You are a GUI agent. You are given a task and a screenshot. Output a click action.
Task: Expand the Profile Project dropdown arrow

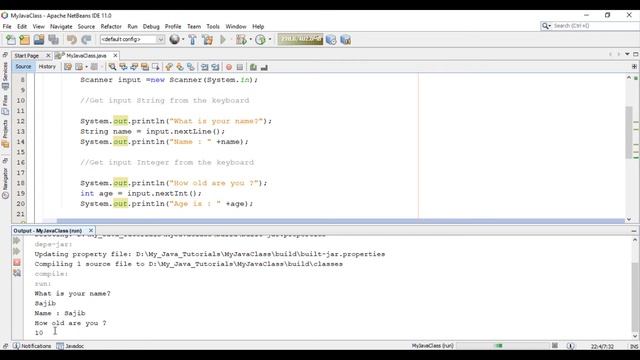(270, 40)
